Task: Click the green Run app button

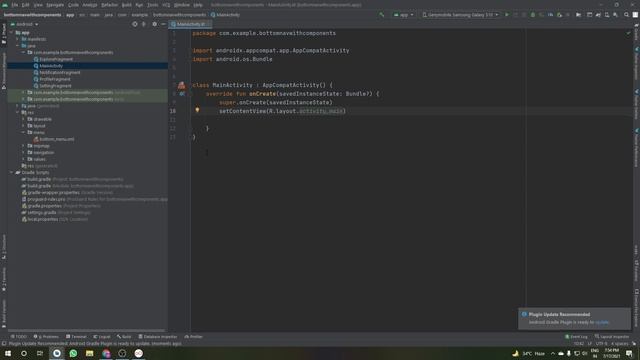Action: point(507,15)
